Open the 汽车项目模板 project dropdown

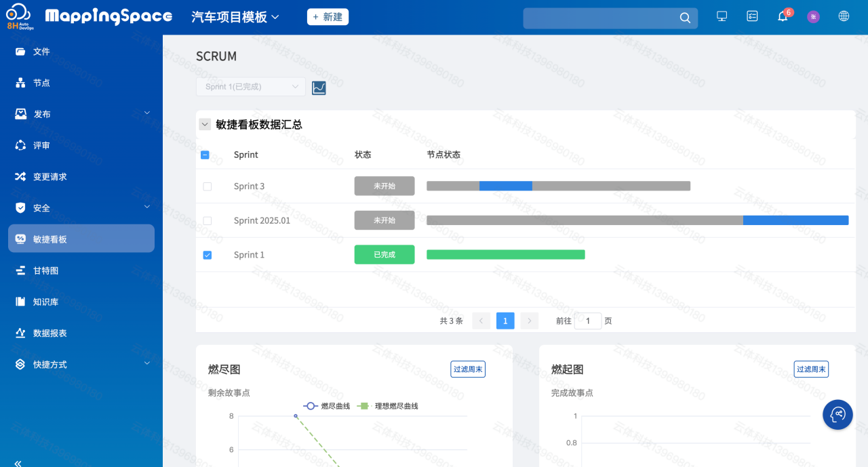[x=235, y=17]
